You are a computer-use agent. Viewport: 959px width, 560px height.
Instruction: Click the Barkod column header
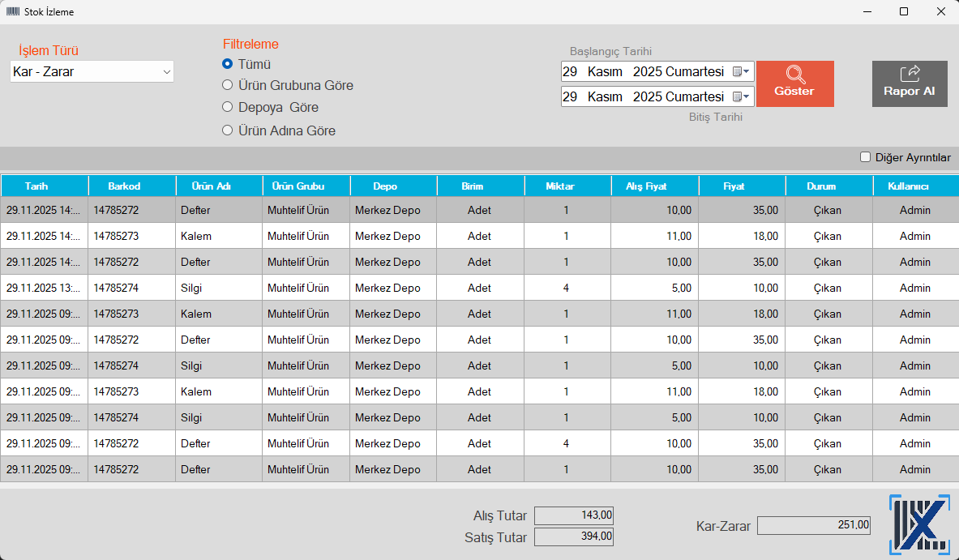coord(131,186)
